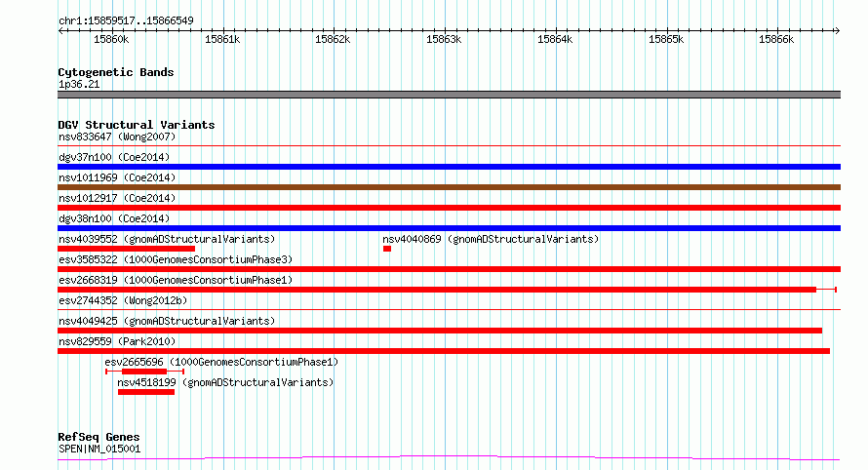Click the Cytogenetic Bands track title

pos(116,72)
